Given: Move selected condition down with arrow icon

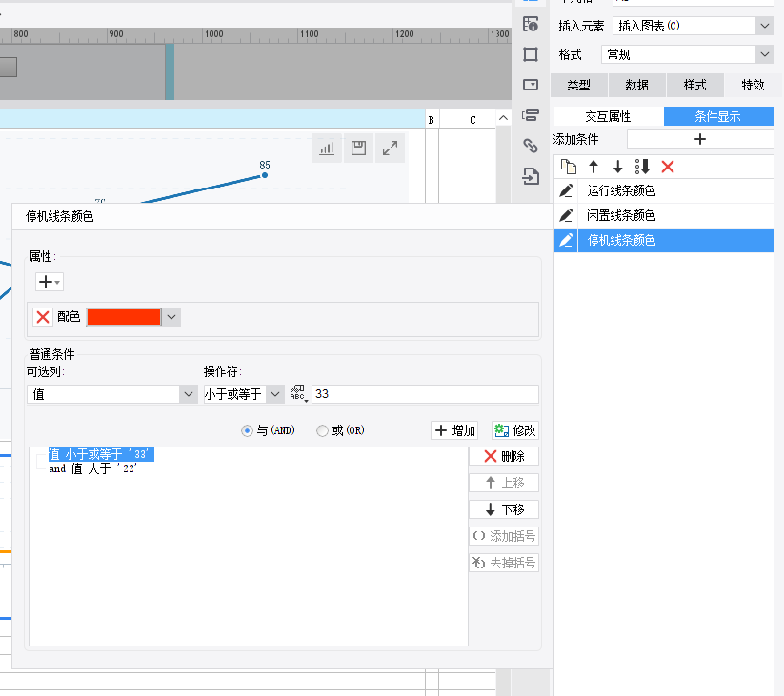Looking at the screenshot, I should coord(618,167).
